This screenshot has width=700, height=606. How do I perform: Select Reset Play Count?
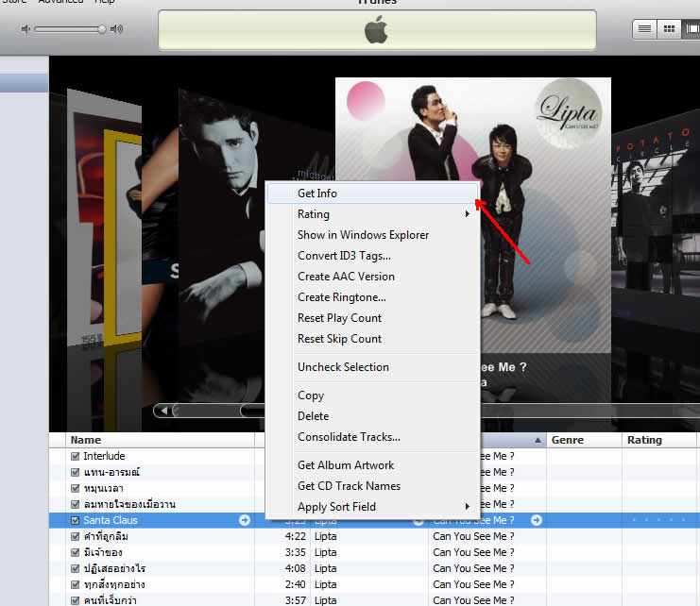(x=372, y=318)
